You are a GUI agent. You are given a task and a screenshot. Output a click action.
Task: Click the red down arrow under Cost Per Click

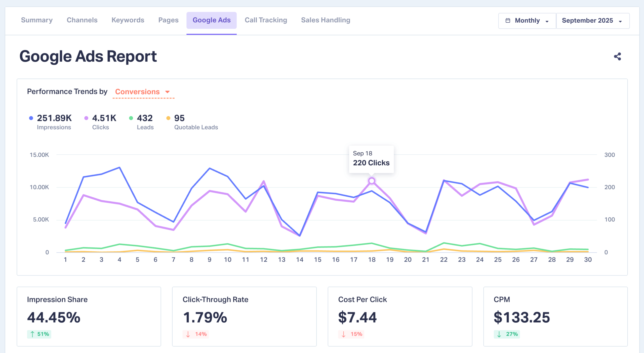343,334
